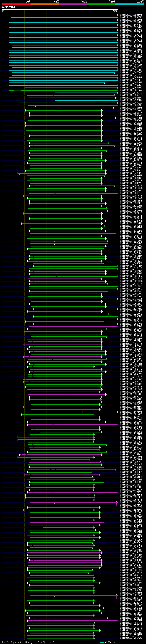
Task: Select label UniRef100_C6SVB4
Action: [131, 78]
